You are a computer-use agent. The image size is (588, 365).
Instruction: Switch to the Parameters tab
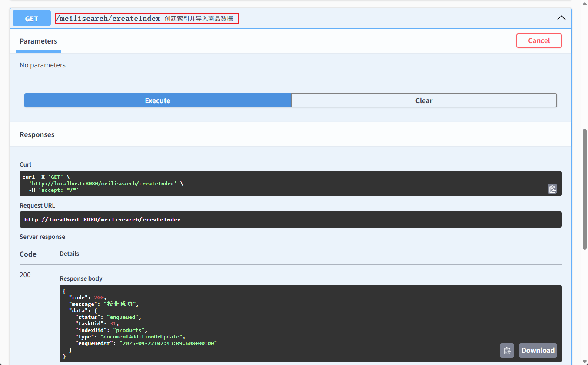click(x=38, y=41)
